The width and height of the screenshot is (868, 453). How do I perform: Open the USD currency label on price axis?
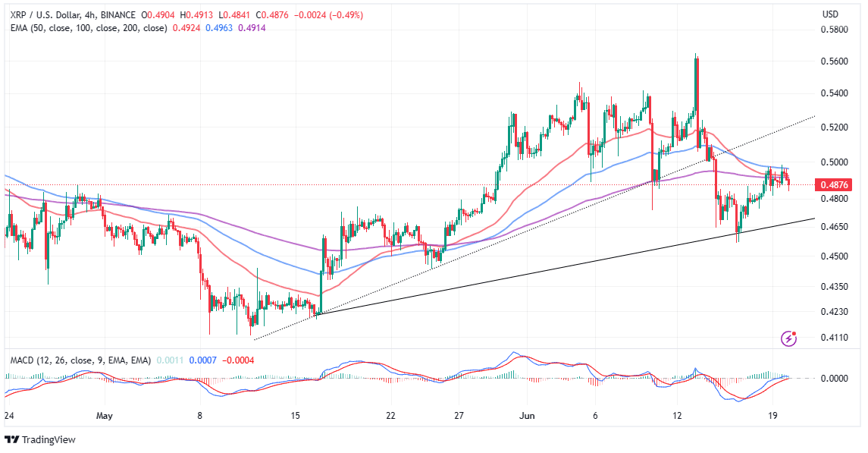(830, 14)
